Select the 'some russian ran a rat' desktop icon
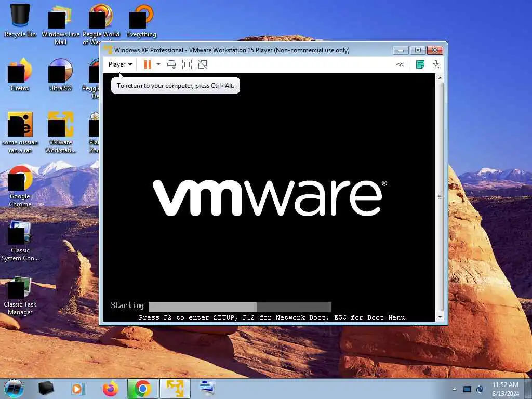 pyautogui.click(x=20, y=132)
